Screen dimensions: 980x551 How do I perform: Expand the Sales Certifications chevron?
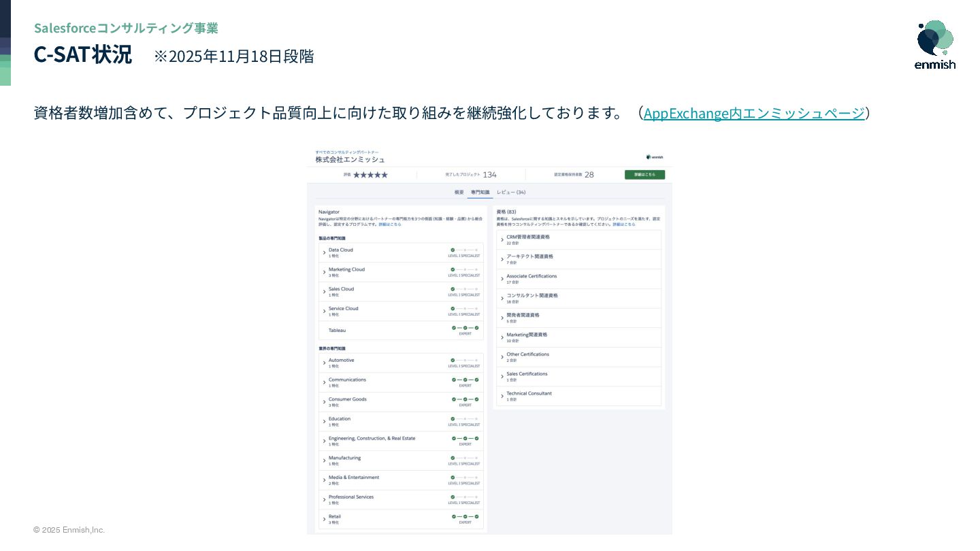[x=502, y=376]
